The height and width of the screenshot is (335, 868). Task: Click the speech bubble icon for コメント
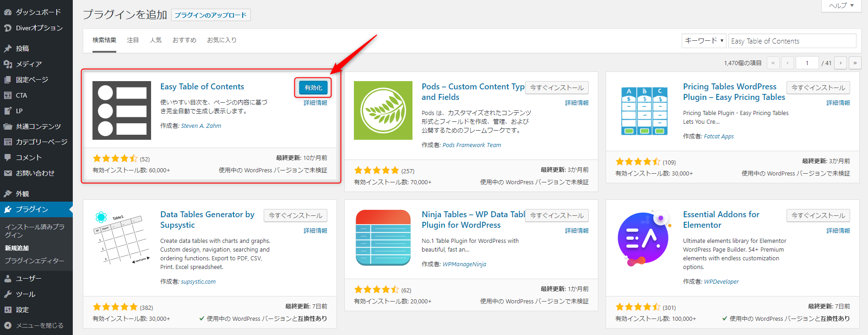pos(8,158)
